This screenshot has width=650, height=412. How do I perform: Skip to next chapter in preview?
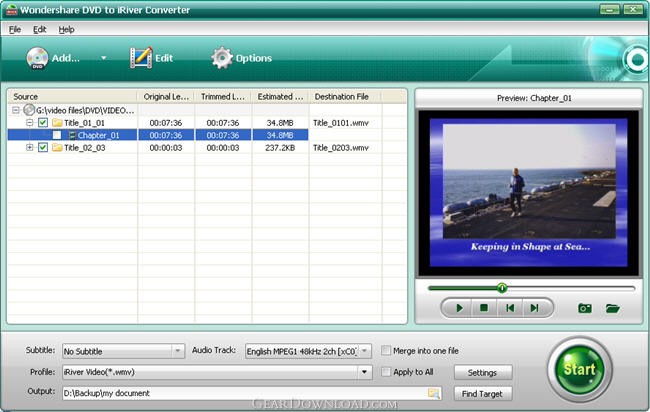coord(535,308)
